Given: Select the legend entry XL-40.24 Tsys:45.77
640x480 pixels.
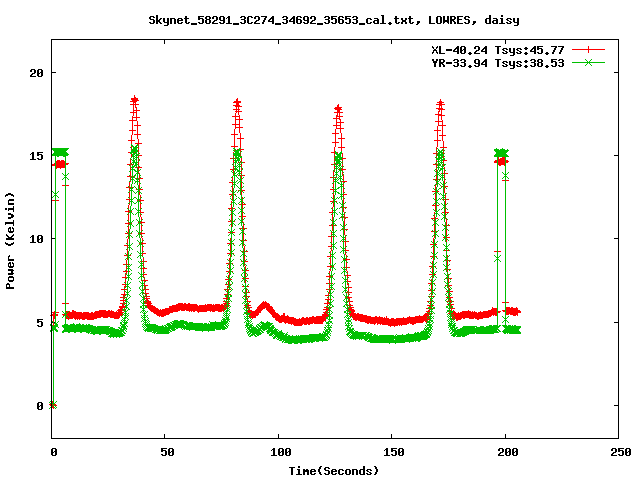Looking at the screenshot, I should point(498,50).
